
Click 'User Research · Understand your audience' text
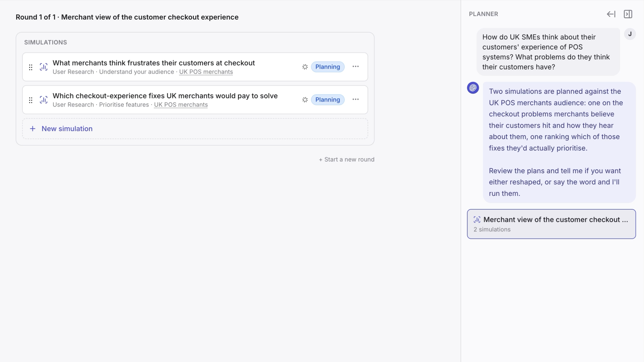[113, 72]
